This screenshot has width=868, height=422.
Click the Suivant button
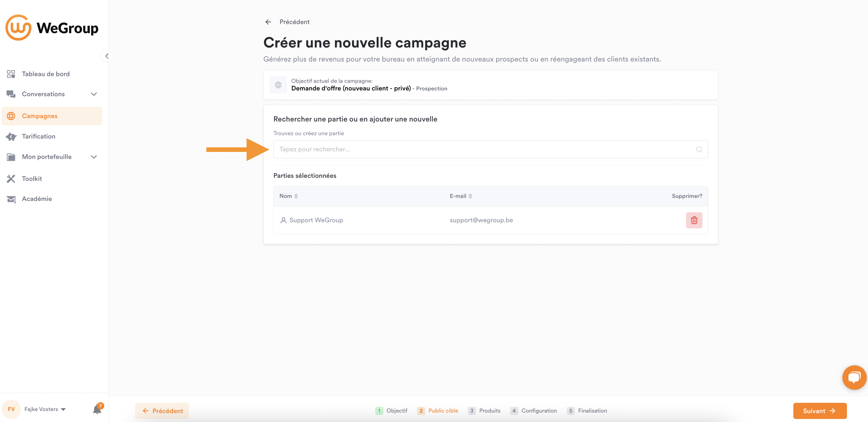(820, 411)
